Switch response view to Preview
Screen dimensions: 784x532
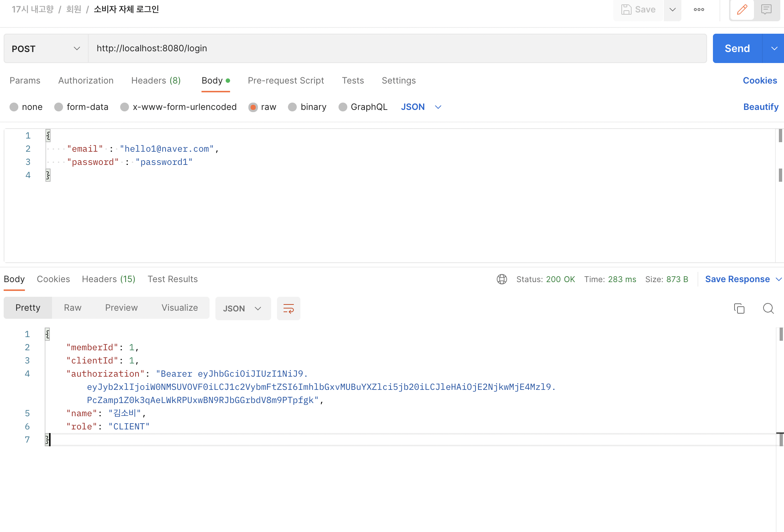click(x=121, y=308)
